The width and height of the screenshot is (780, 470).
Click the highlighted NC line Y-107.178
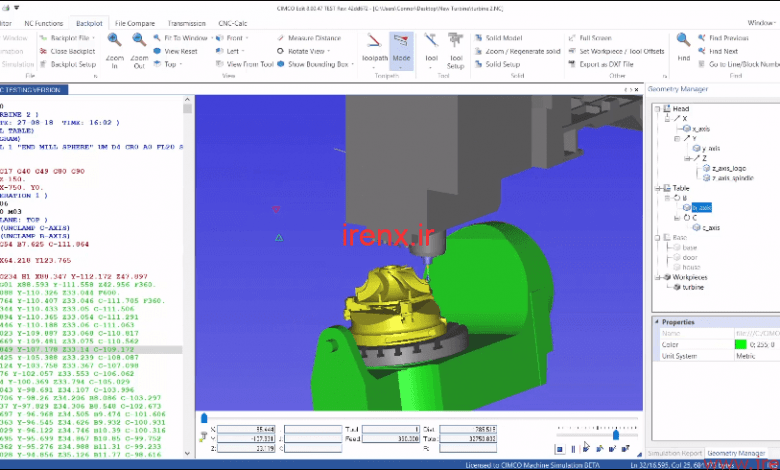(91, 350)
